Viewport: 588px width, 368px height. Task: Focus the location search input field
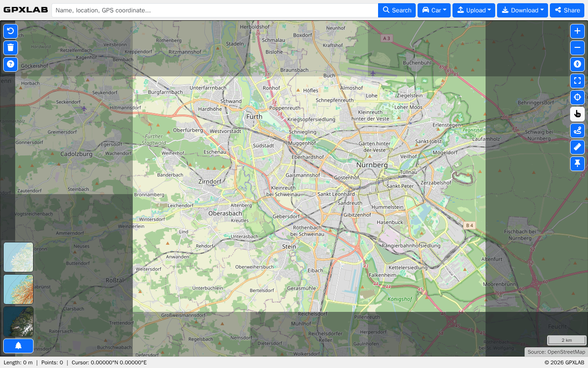[215, 10]
